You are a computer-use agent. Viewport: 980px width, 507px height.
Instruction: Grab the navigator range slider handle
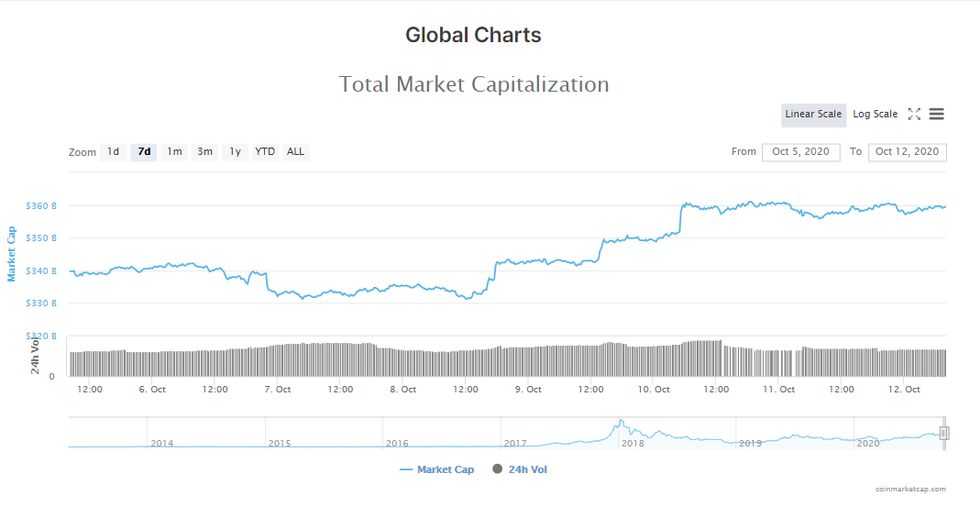pyautogui.click(x=944, y=433)
